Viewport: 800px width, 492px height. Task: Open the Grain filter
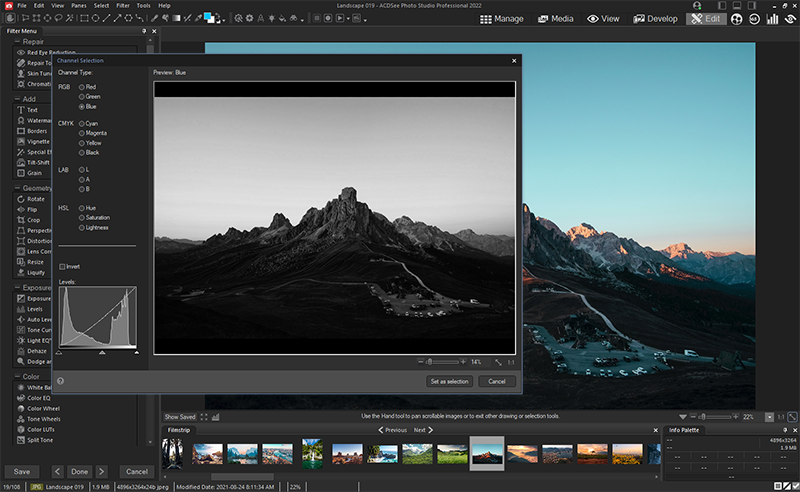34,172
